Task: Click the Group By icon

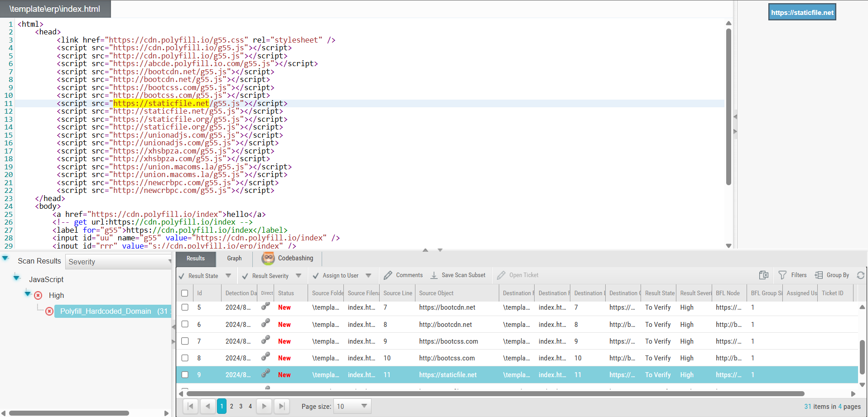Action: pos(819,275)
